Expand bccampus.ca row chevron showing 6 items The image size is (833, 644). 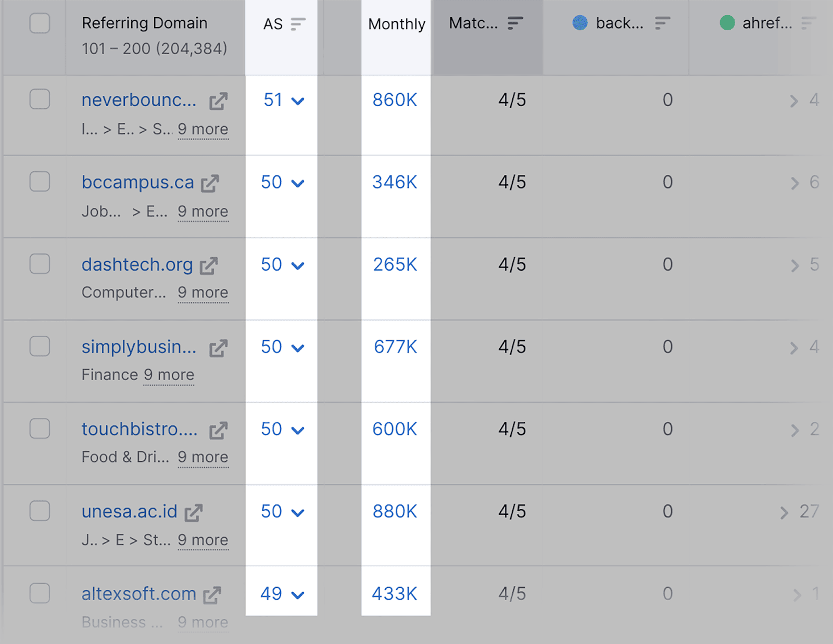(794, 183)
